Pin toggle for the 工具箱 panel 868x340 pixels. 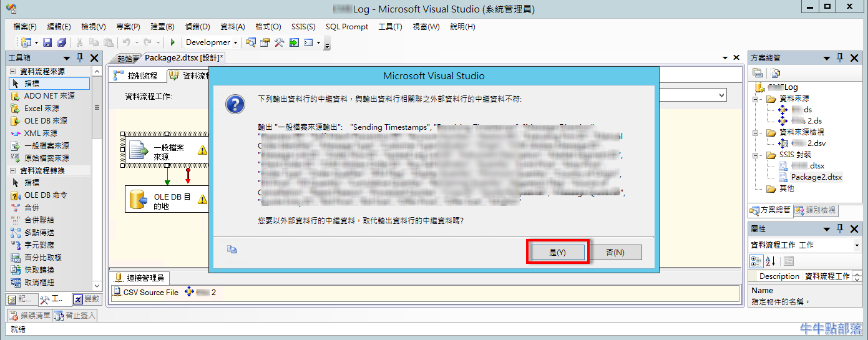click(80, 58)
